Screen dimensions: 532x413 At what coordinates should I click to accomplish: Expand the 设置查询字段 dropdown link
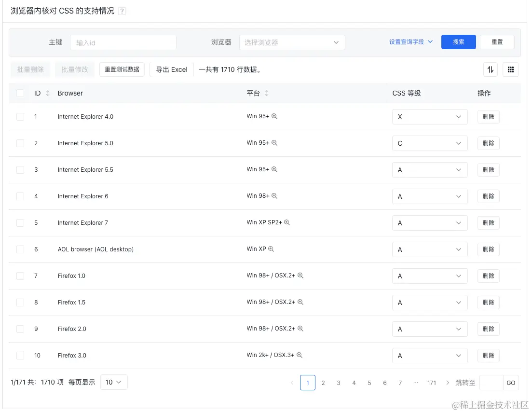pos(411,42)
